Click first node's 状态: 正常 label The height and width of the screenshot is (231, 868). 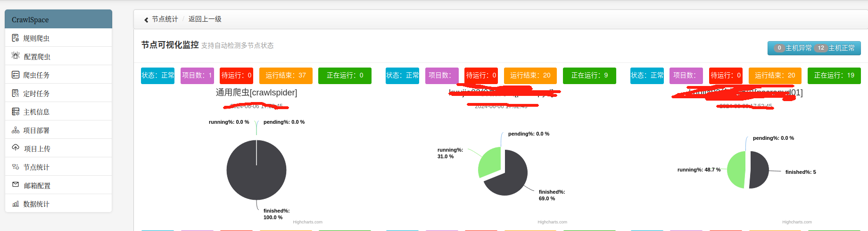[157, 76]
